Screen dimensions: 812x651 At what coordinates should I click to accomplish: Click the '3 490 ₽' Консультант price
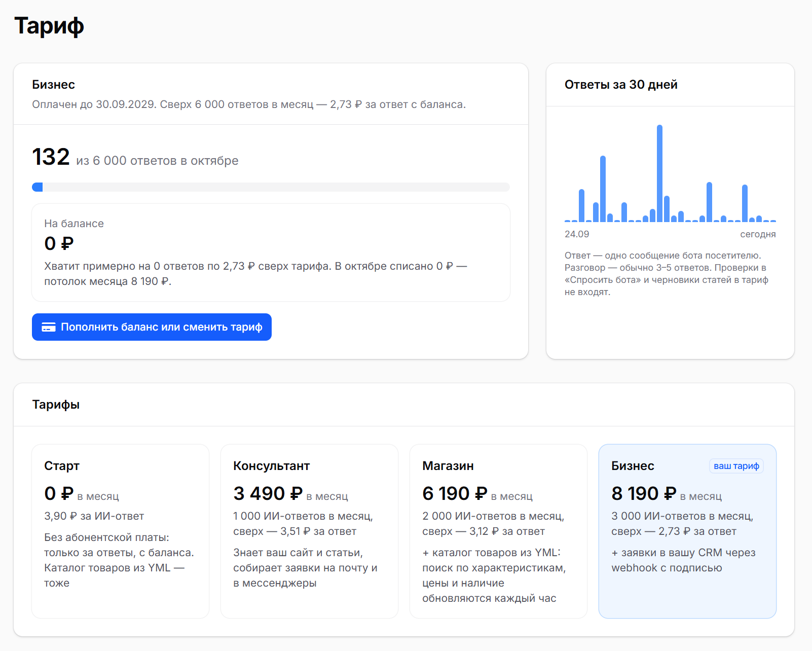click(268, 493)
